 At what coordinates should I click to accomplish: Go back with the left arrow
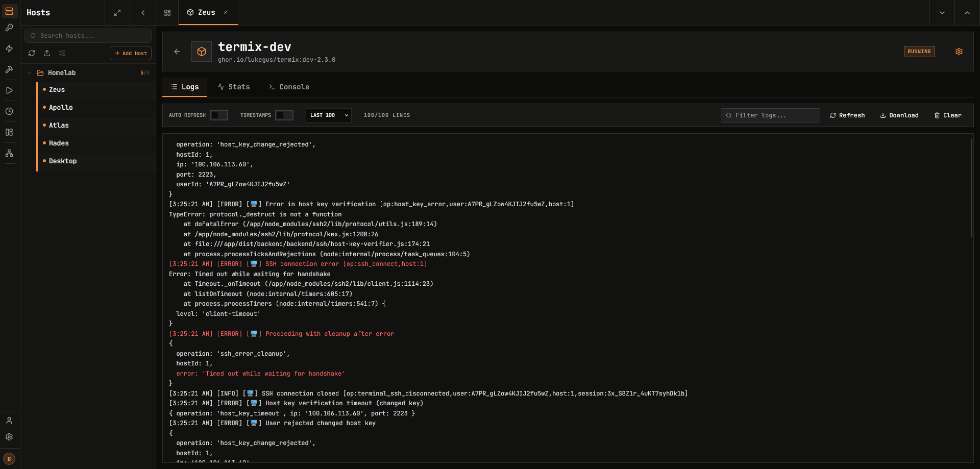pyautogui.click(x=177, y=52)
